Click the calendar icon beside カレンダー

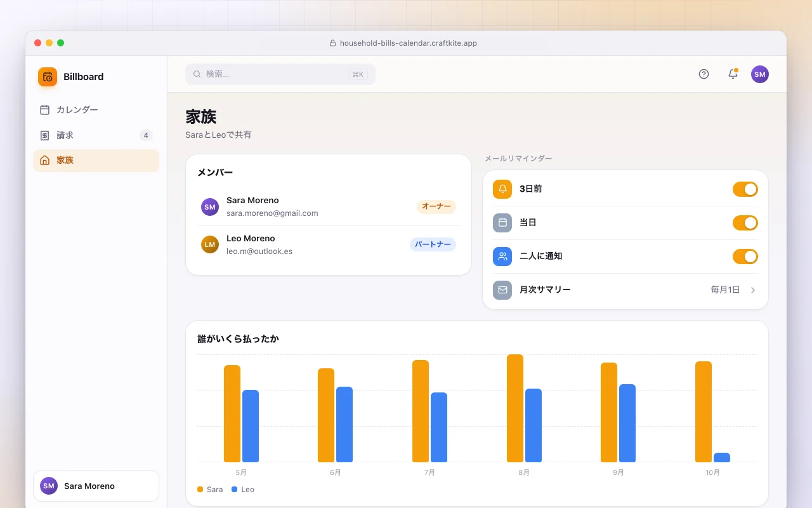tap(44, 110)
